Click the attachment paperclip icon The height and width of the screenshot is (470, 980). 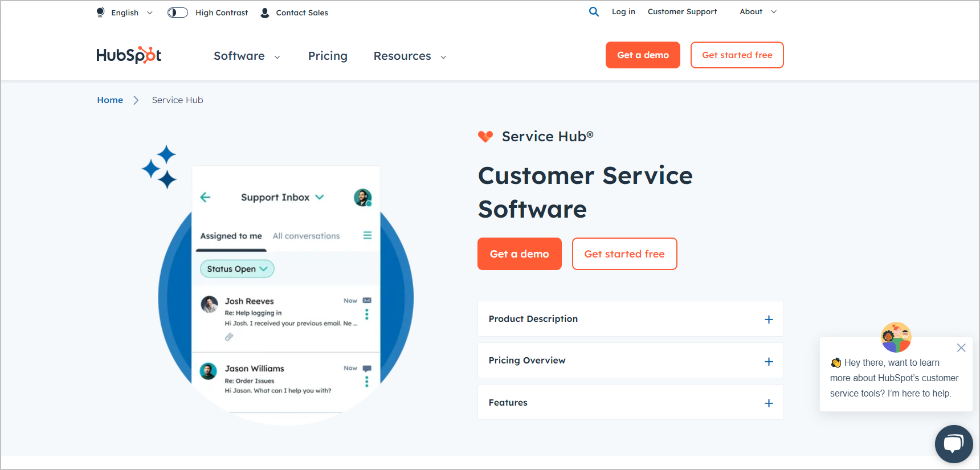(x=229, y=337)
